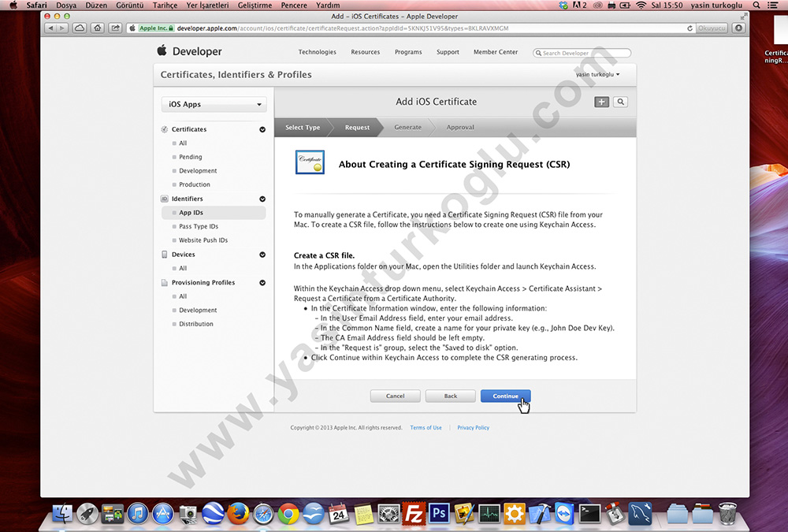The height and width of the screenshot is (532, 788).
Task: Click the Apple Developer logo
Action: coord(189,51)
